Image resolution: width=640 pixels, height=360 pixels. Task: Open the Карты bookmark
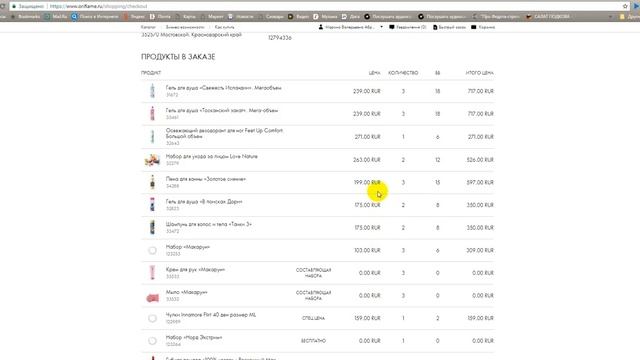pyautogui.click(x=186, y=17)
